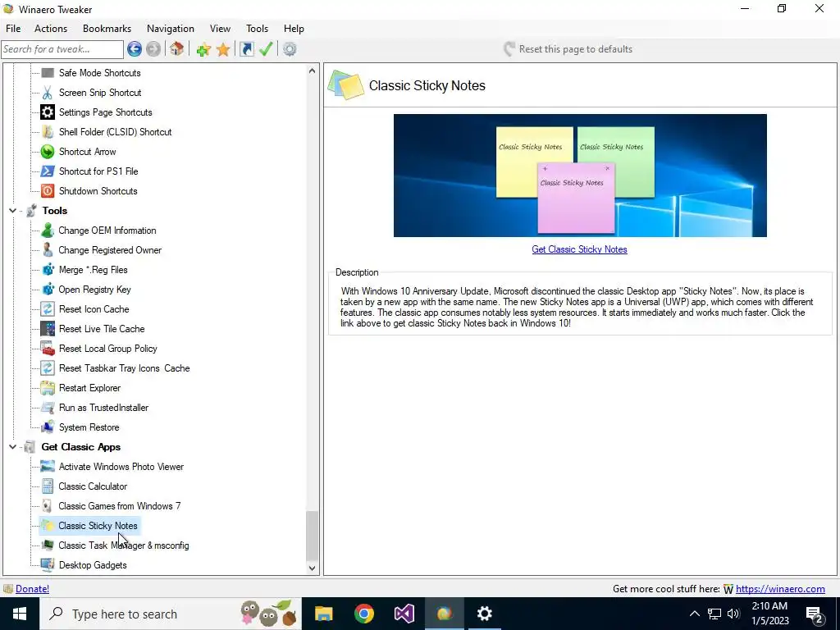
Task: Click the Activate Windows Photo Viewer icon
Action: coord(48,467)
